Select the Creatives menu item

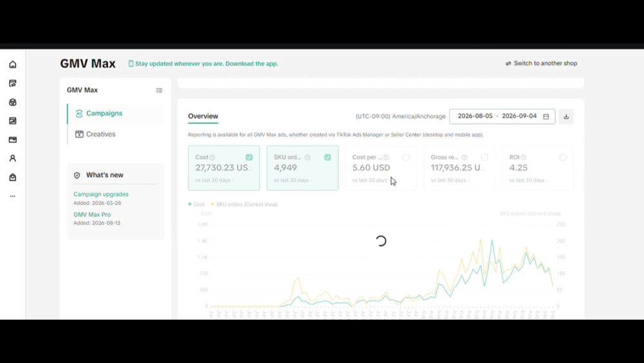coord(116,134)
